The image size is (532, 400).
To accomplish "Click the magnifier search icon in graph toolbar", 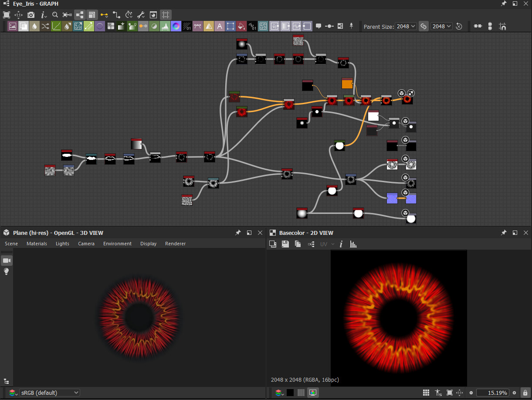I will click(x=55, y=15).
